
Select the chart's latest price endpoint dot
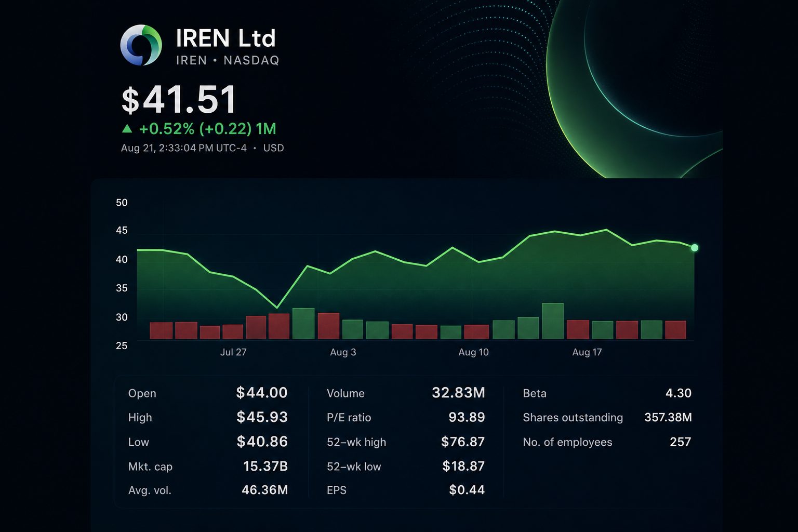click(x=695, y=248)
